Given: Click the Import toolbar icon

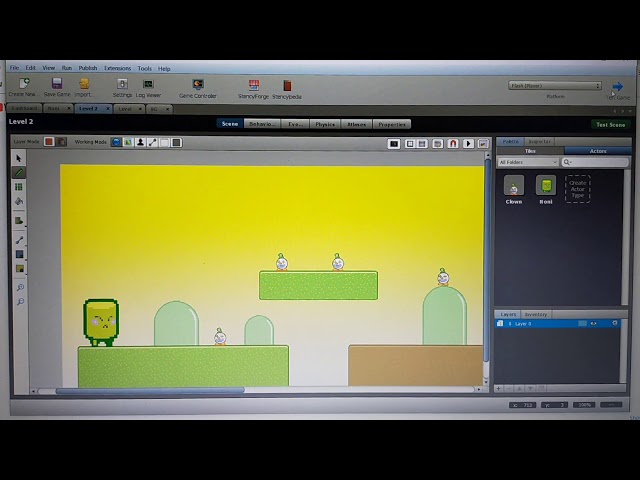Looking at the screenshot, I should click(x=84, y=84).
